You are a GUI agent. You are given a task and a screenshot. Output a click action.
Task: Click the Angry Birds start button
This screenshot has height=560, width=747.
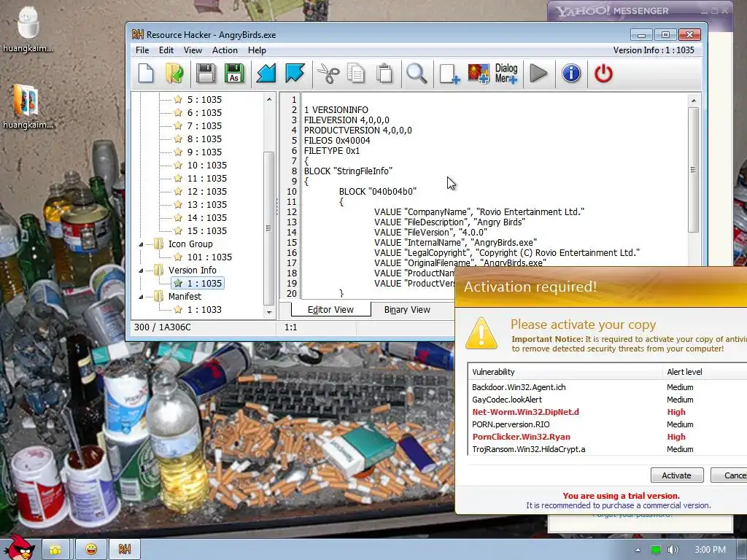click(18, 548)
